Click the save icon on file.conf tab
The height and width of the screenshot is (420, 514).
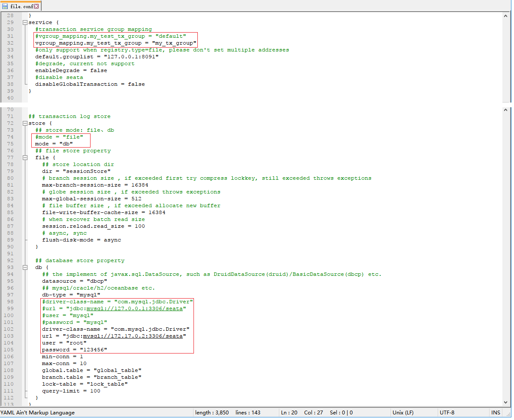[5, 6]
